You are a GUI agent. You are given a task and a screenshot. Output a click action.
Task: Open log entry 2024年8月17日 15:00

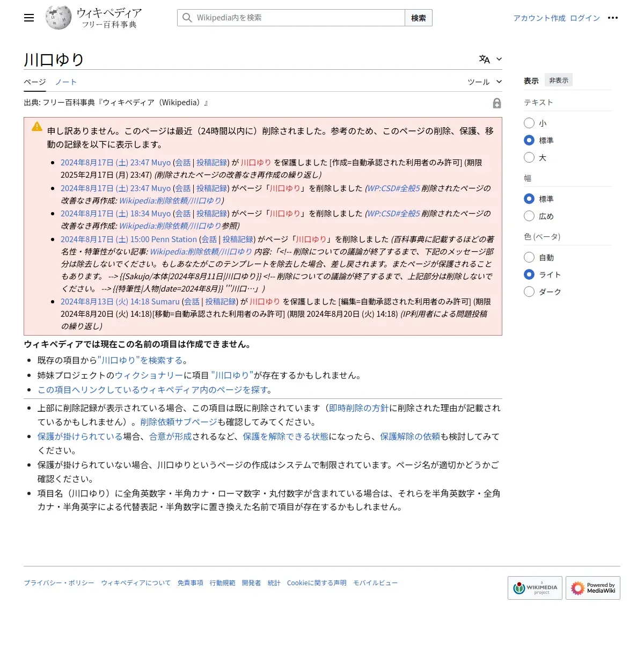(105, 239)
